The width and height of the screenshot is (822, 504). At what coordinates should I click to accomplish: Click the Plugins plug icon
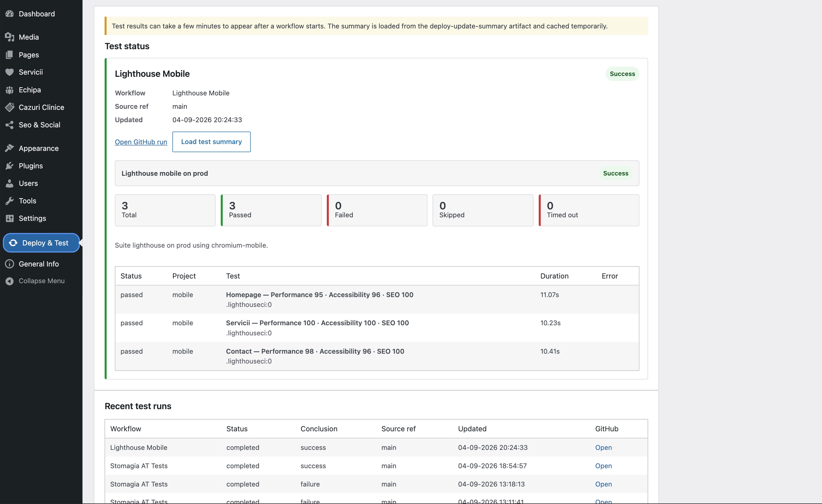click(10, 166)
